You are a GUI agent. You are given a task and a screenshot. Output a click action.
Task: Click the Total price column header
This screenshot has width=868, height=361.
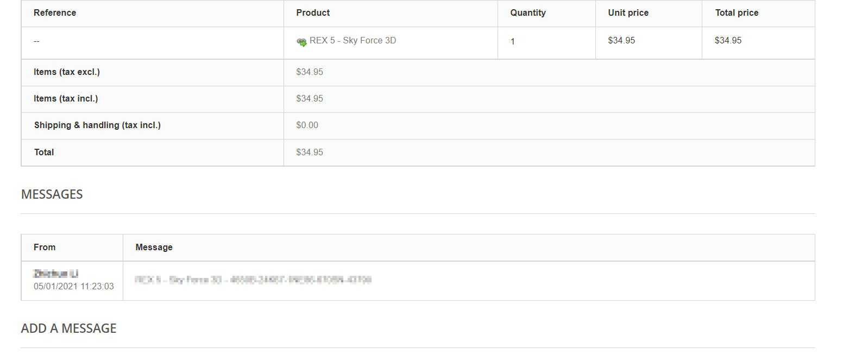click(737, 13)
